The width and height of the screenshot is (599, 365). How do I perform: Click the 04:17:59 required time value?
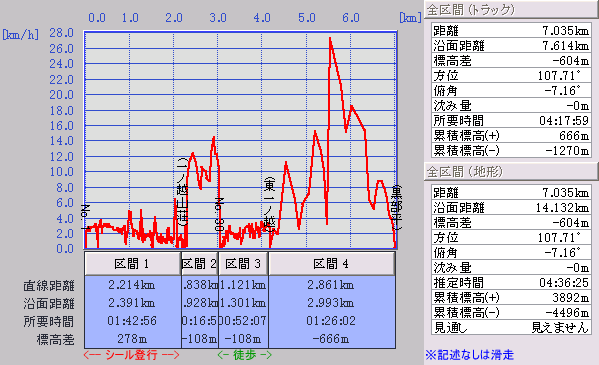pos(564,121)
